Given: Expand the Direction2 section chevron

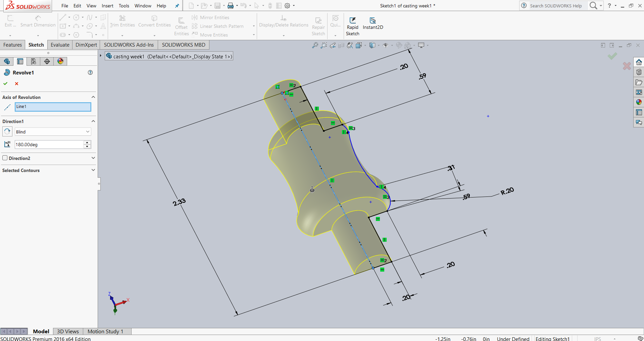Looking at the screenshot, I should click(93, 158).
